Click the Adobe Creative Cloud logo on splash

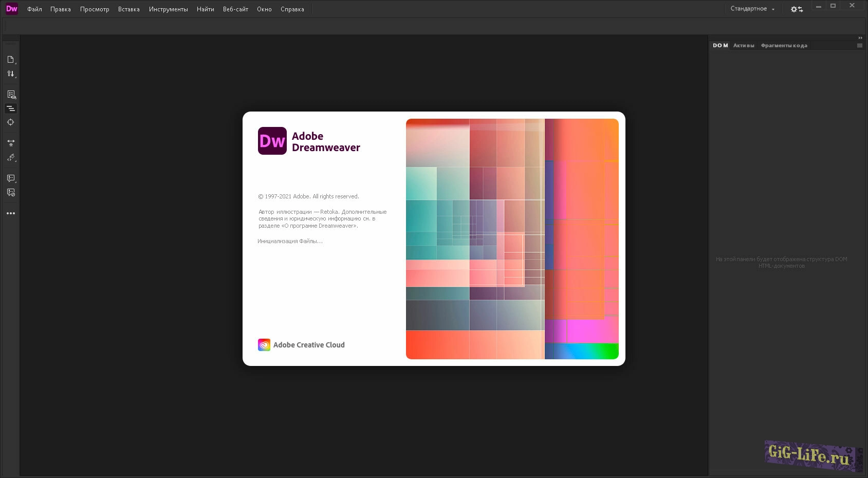(x=264, y=345)
